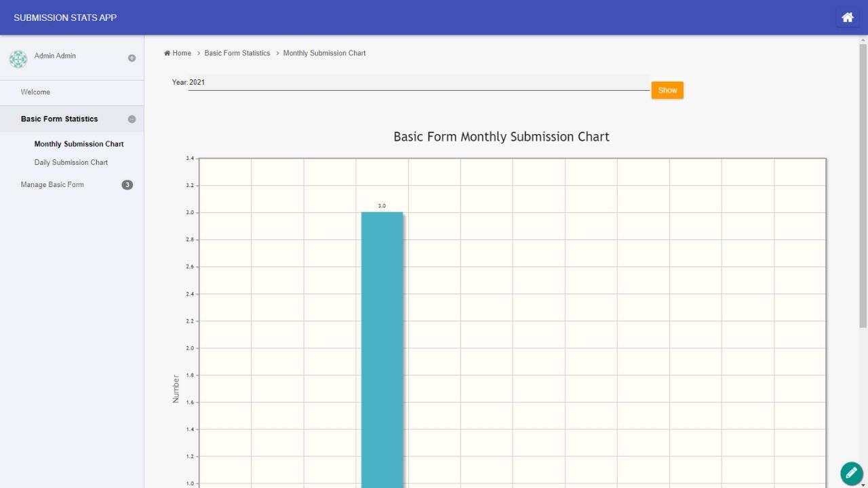Click the SUBMISSION STATS APP title
This screenshot has height=488, width=868.
[65, 18]
